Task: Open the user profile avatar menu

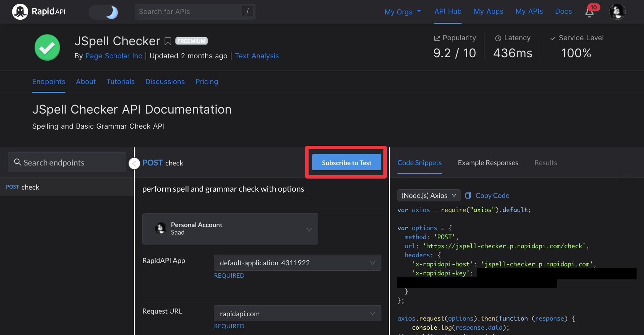Action: (x=617, y=12)
